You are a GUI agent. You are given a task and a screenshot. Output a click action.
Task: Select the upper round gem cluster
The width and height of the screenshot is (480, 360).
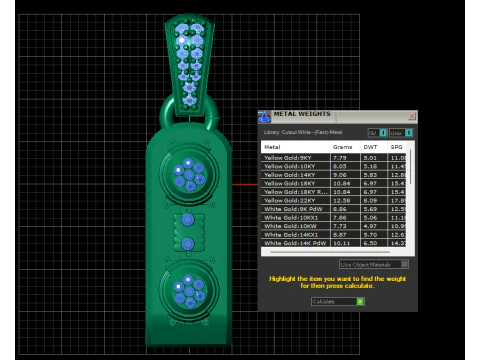point(189,174)
